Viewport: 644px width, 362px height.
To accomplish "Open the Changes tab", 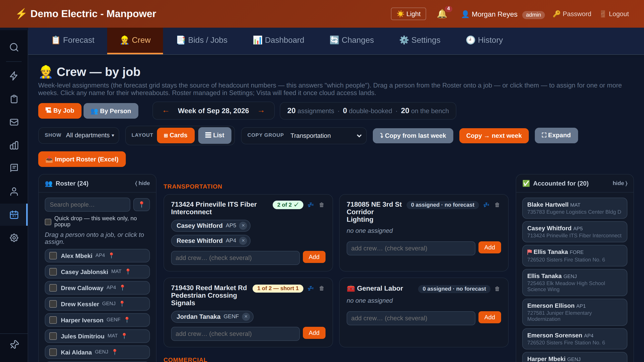I will pyautogui.click(x=352, y=40).
